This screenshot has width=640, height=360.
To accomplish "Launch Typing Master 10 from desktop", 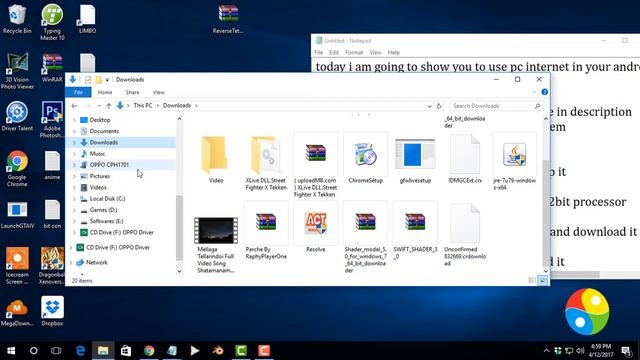I will click(x=52, y=22).
